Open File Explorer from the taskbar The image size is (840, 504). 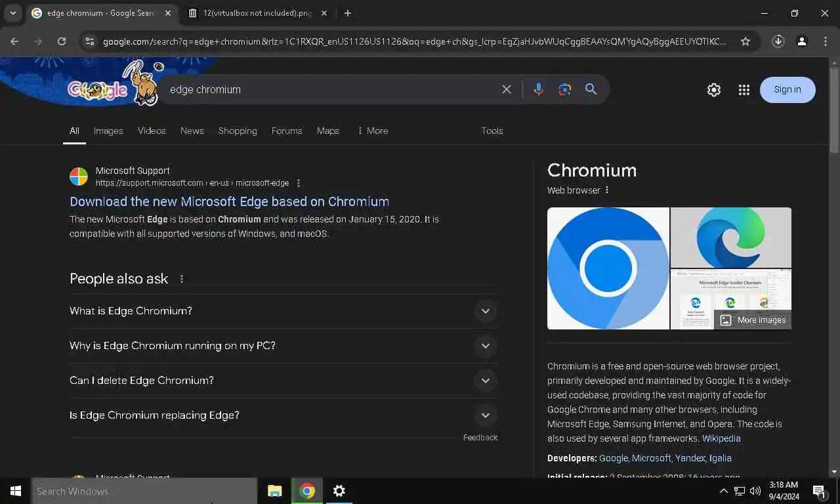275,491
